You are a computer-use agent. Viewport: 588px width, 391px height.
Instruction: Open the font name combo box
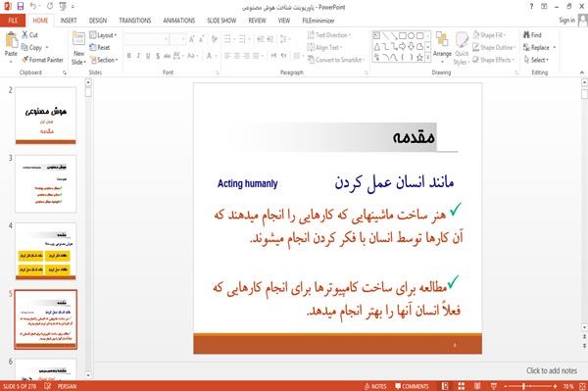[x=147, y=39]
